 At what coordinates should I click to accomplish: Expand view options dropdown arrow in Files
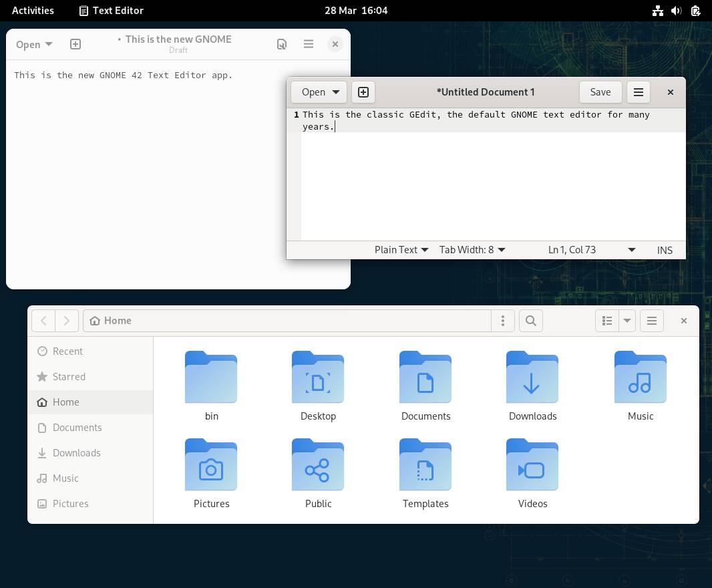627,321
